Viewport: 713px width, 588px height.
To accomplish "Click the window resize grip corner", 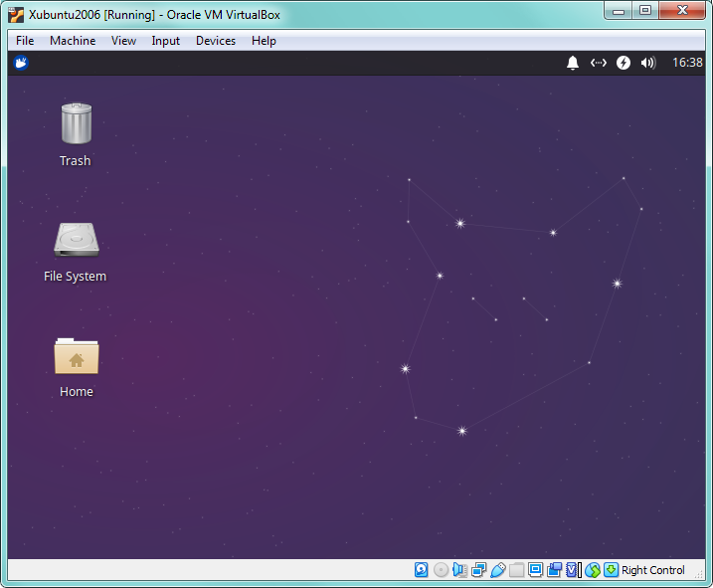I will (x=699, y=574).
